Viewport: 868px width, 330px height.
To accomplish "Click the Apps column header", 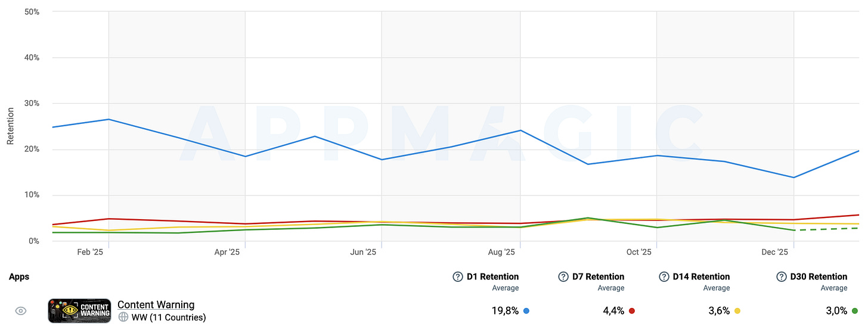I will 19,276.
